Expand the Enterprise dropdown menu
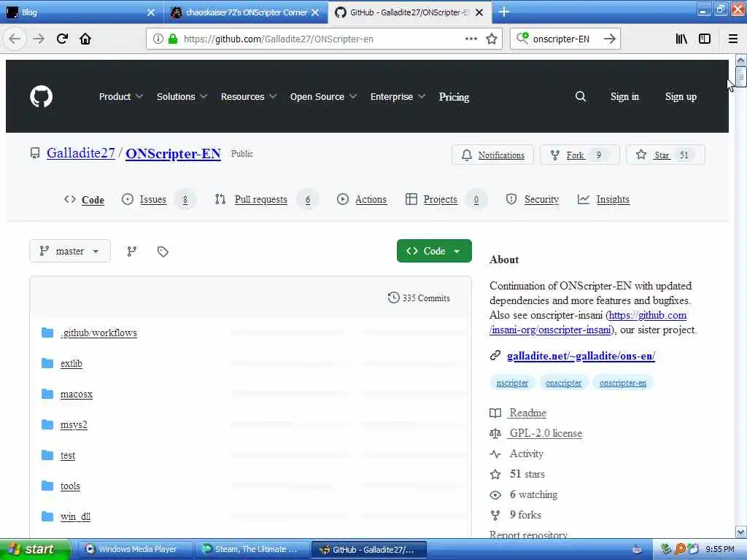 (x=398, y=97)
